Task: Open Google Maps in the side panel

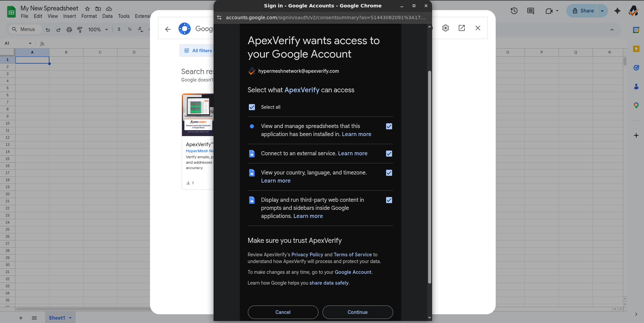Action: (636, 105)
